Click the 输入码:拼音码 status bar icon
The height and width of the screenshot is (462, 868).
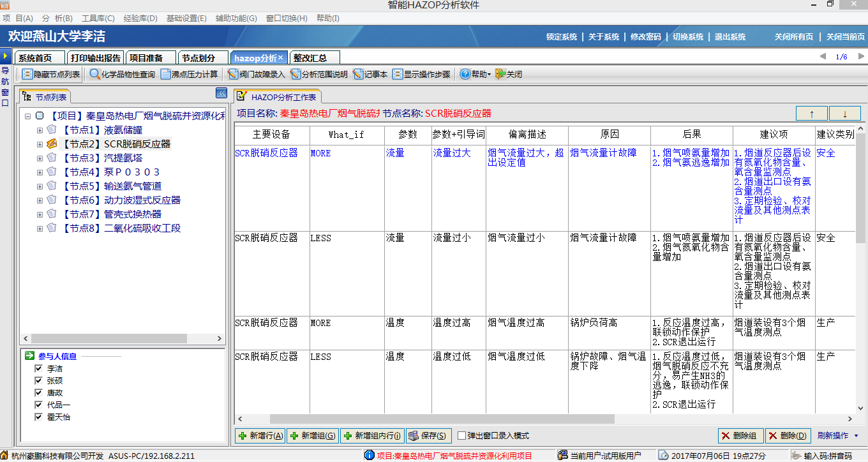click(797, 456)
